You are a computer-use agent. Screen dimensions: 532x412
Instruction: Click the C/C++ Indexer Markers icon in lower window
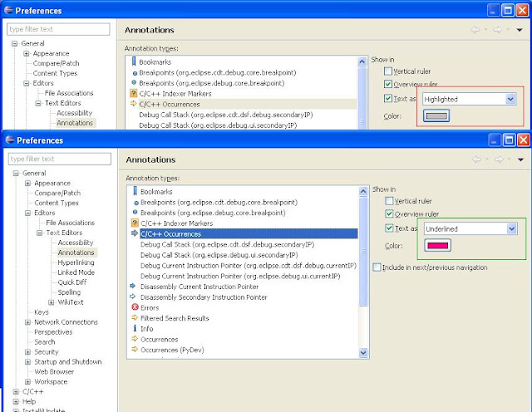pos(135,223)
